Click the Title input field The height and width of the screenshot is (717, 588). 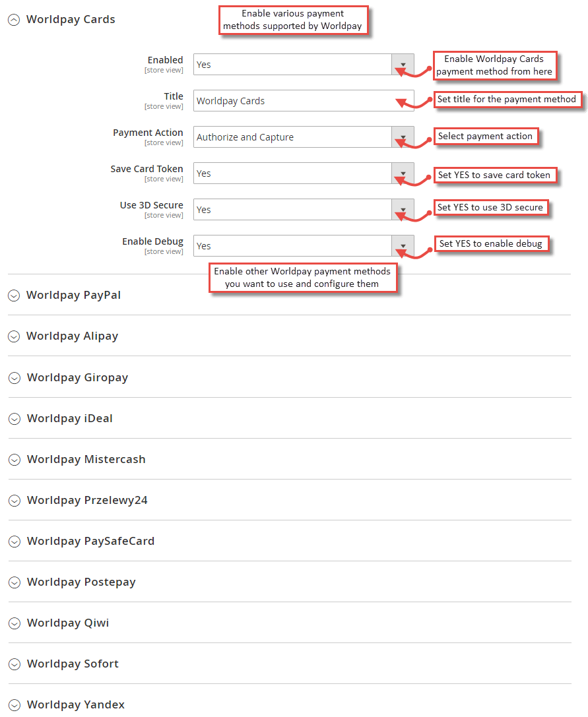(x=304, y=101)
